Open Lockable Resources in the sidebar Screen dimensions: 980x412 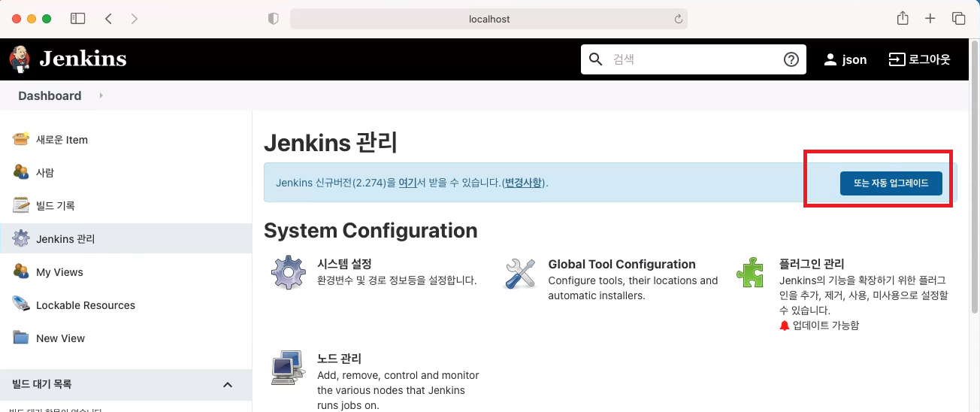pyautogui.click(x=86, y=305)
